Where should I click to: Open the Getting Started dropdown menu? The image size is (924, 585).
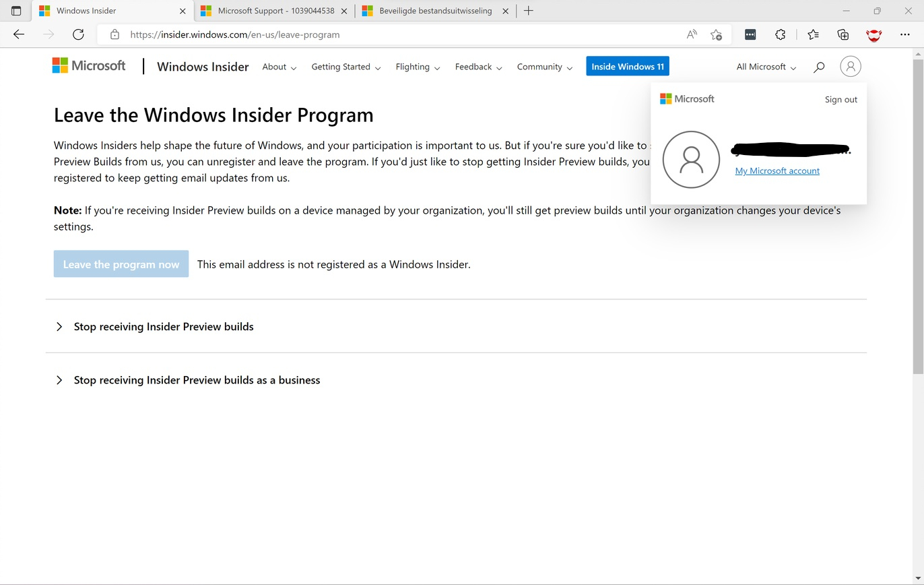(x=346, y=67)
